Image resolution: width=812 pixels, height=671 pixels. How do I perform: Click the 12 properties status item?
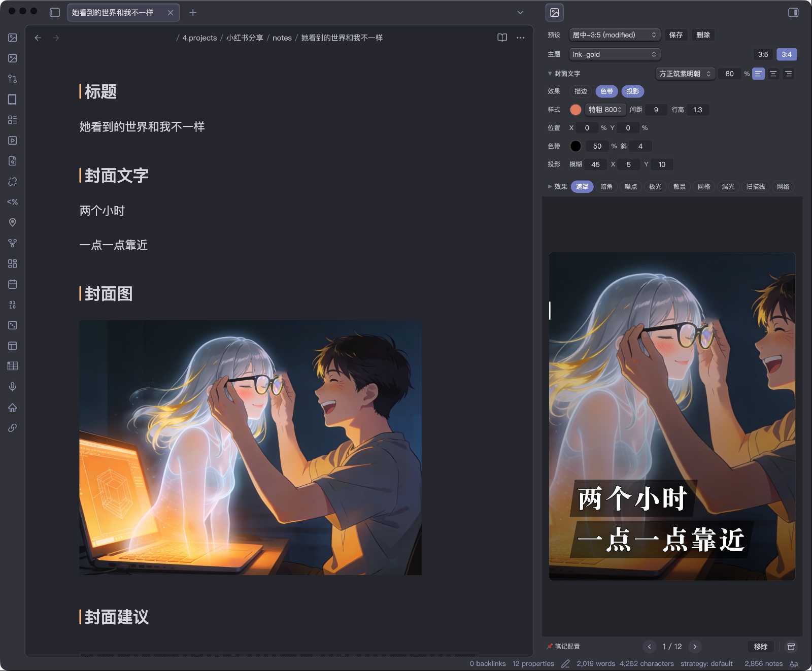[x=533, y=663]
